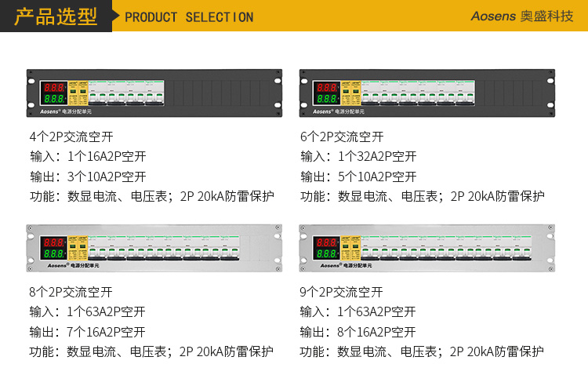Click the digital meter on the 6-breaker black PDU
The height and width of the screenshot is (375, 588).
tap(326, 93)
